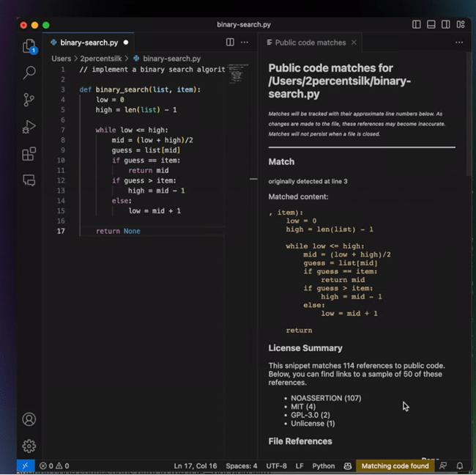Open the Explorer view in activity bar

(x=29, y=46)
